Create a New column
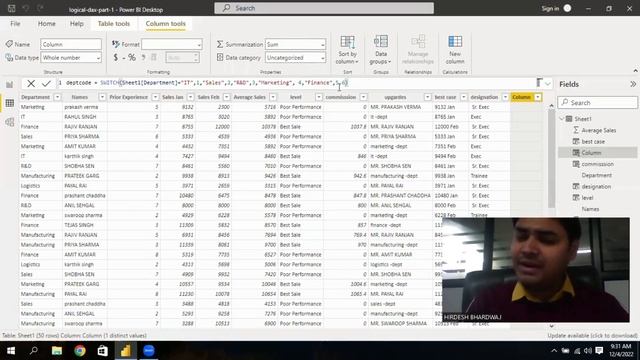 [x=455, y=50]
